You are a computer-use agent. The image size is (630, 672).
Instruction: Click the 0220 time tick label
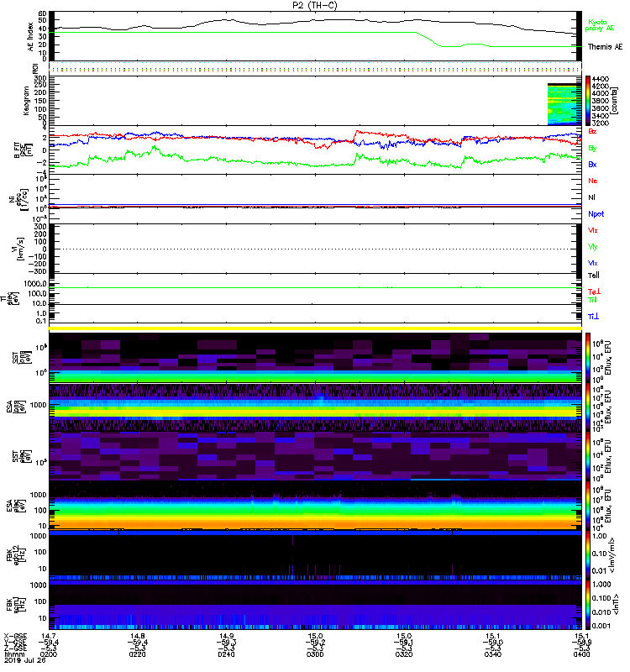[x=138, y=654]
